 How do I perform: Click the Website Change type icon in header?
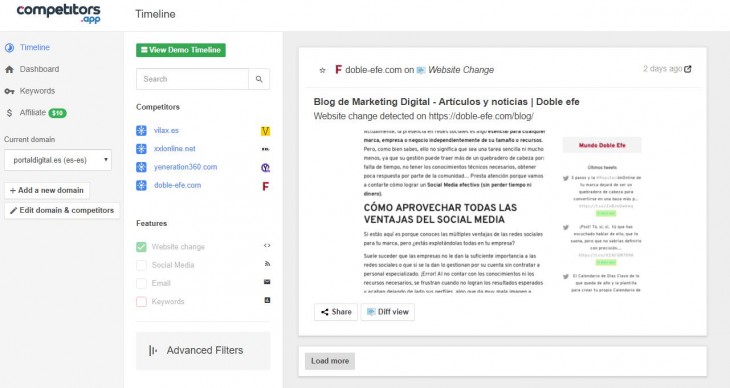pos(421,70)
